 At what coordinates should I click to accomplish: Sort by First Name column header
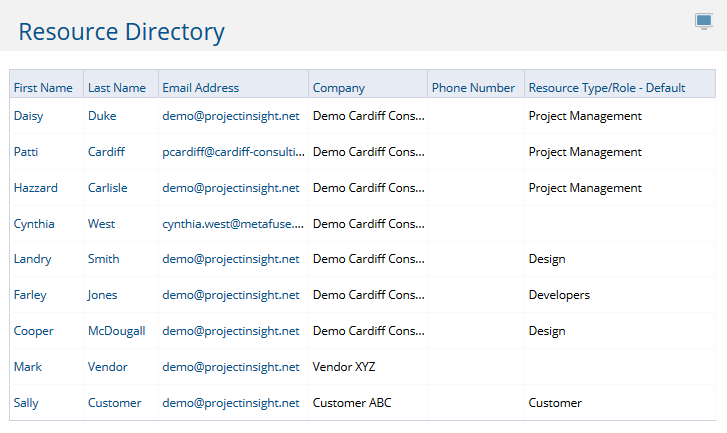[x=43, y=88]
